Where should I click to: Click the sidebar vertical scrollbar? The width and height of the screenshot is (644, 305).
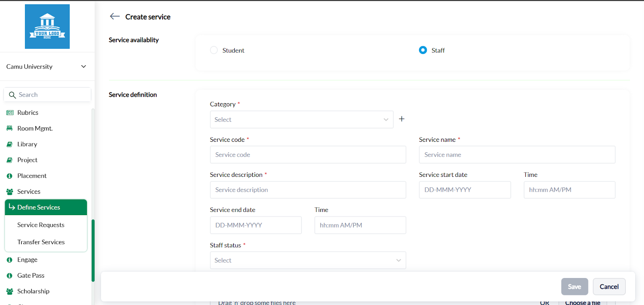tap(93, 250)
